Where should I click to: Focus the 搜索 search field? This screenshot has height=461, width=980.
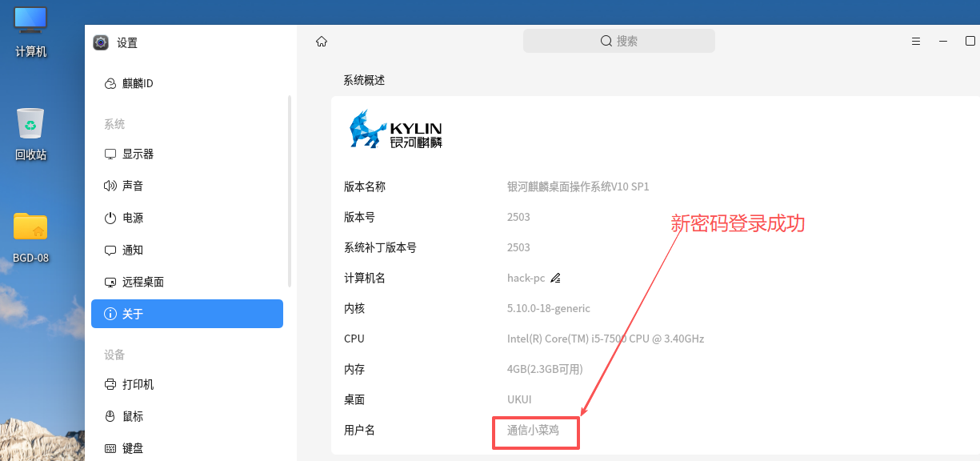(619, 41)
